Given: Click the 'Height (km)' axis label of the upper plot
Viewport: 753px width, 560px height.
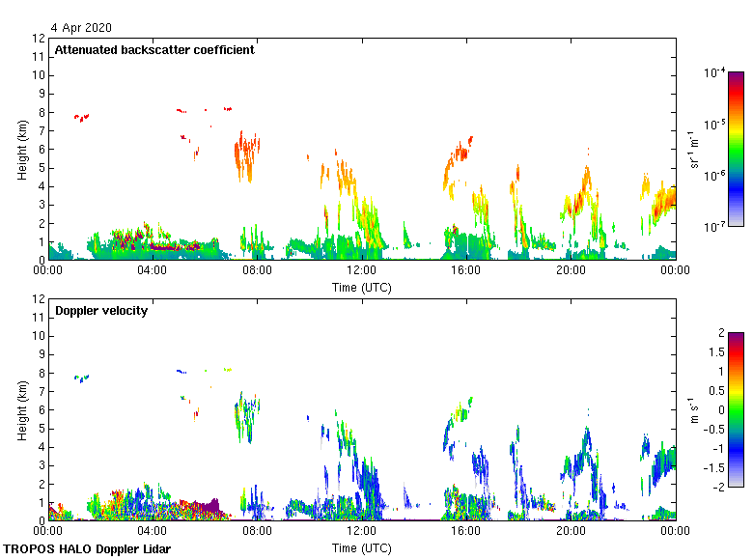Looking at the screenshot, I should [22, 149].
